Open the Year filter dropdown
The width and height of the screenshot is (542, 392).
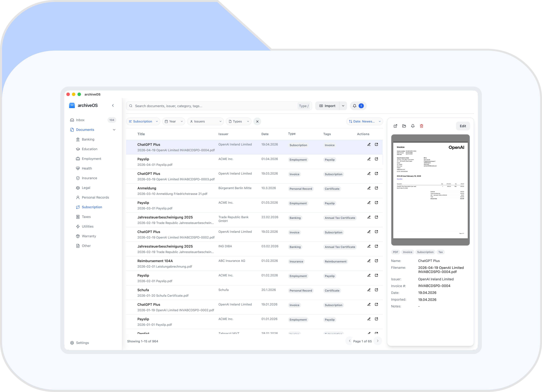pos(173,121)
